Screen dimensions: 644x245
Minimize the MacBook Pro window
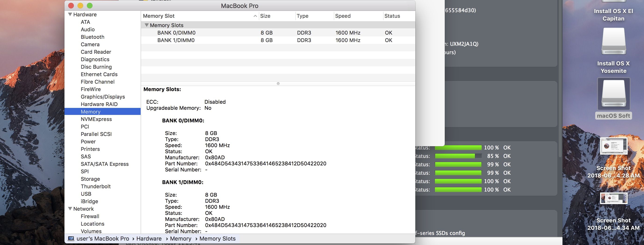pyautogui.click(x=80, y=6)
